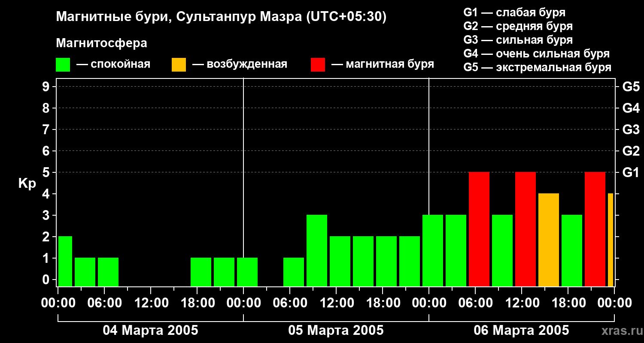
Task: Click the second red storm bar on 06 March
Action: [526, 229]
